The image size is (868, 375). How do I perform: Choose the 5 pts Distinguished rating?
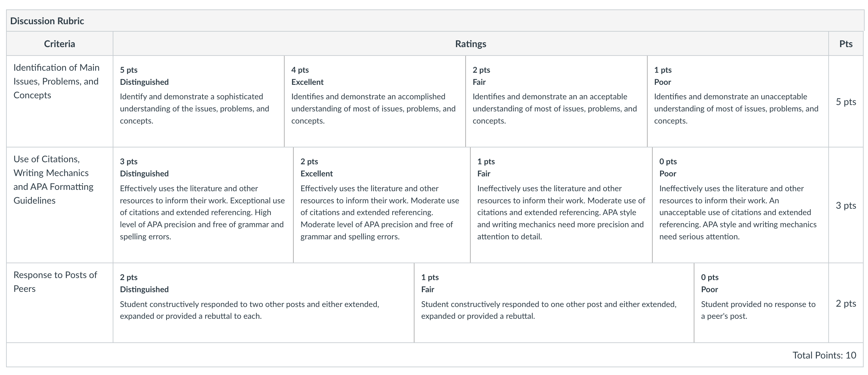198,101
